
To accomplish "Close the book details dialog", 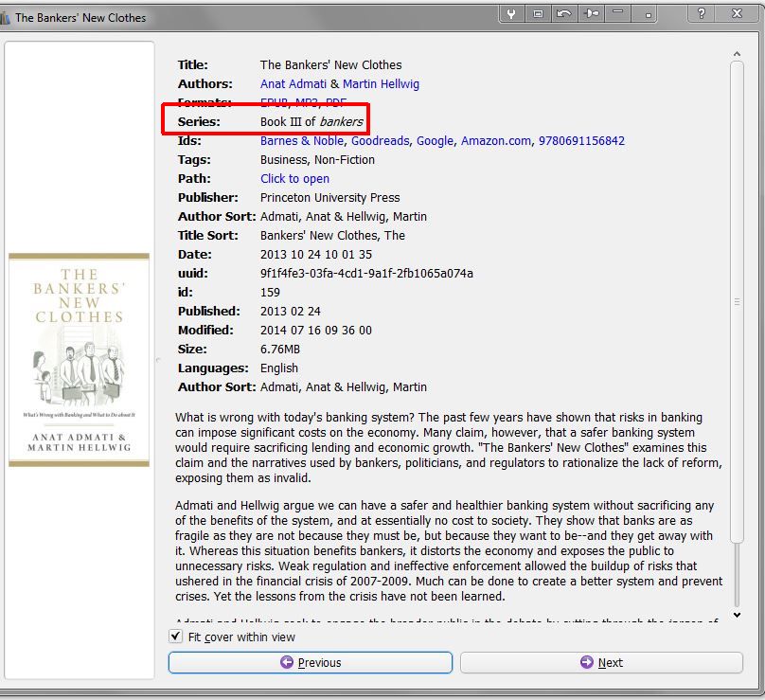I will tap(737, 13).
